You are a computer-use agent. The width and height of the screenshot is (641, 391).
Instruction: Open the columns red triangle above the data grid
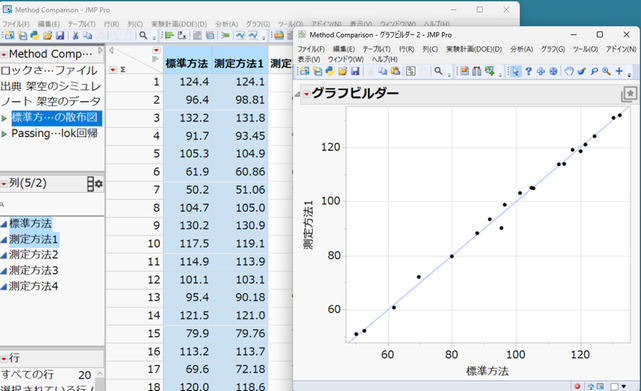156,50
